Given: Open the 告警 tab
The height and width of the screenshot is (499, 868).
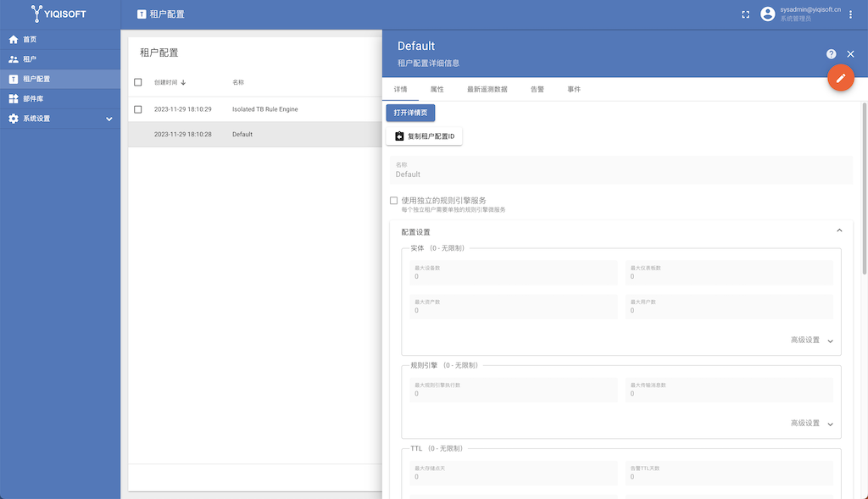Looking at the screenshot, I should click(x=537, y=89).
